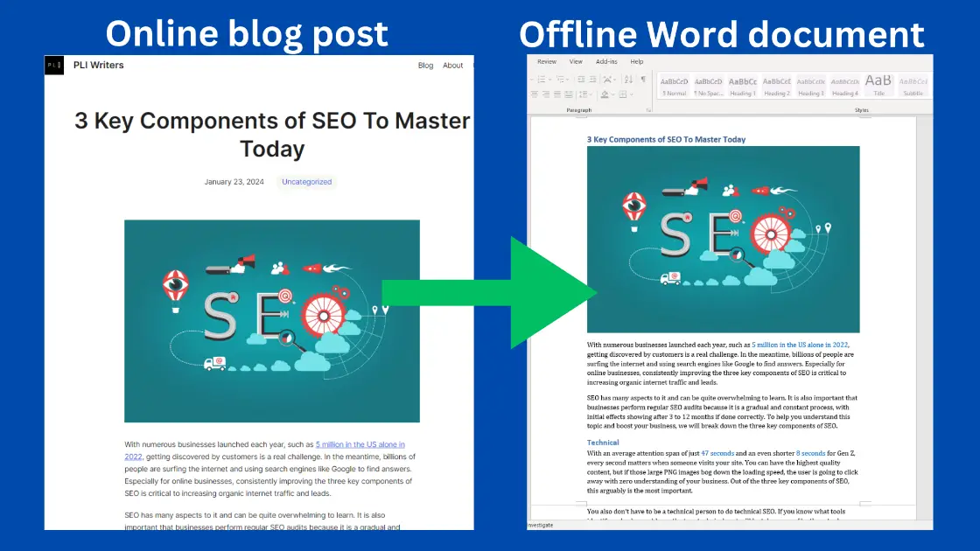Toggle the paragraph marks (¶) icon
The width and height of the screenshot is (980, 551).
(643, 79)
